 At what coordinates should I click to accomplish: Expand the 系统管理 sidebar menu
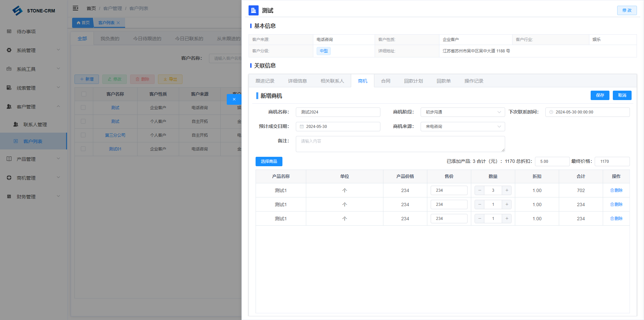coord(34,50)
